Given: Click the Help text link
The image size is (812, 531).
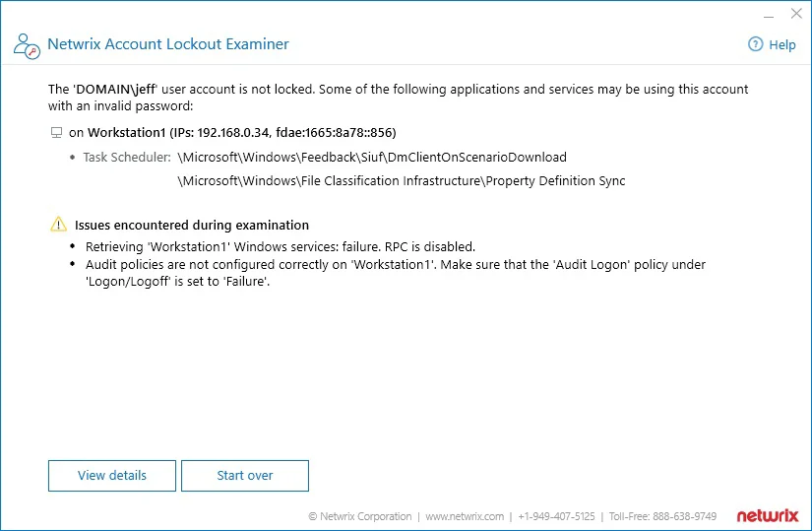Looking at the screenshot, I should click(781, 45).
